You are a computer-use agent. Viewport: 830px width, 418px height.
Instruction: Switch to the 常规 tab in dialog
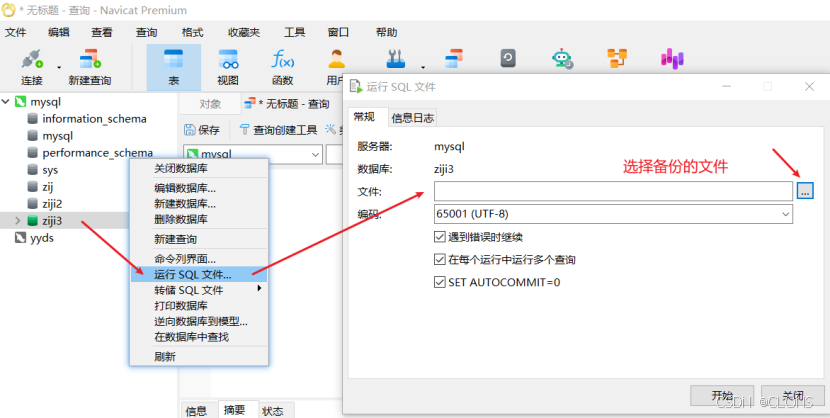(364, 117)
